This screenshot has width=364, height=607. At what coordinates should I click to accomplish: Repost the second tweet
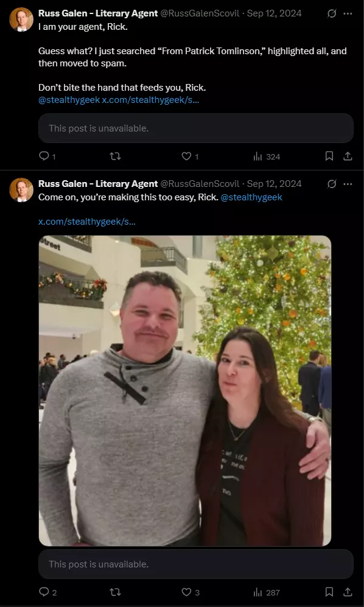[115, 592]
